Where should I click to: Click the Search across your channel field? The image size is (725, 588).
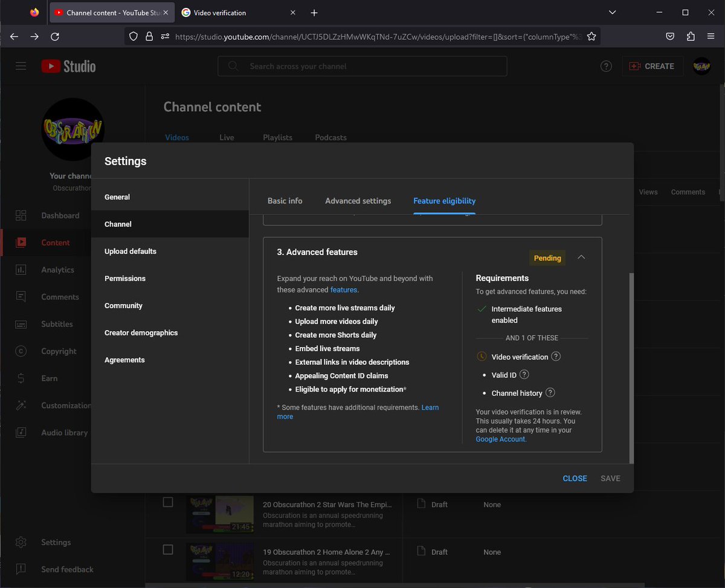(362, 66)
